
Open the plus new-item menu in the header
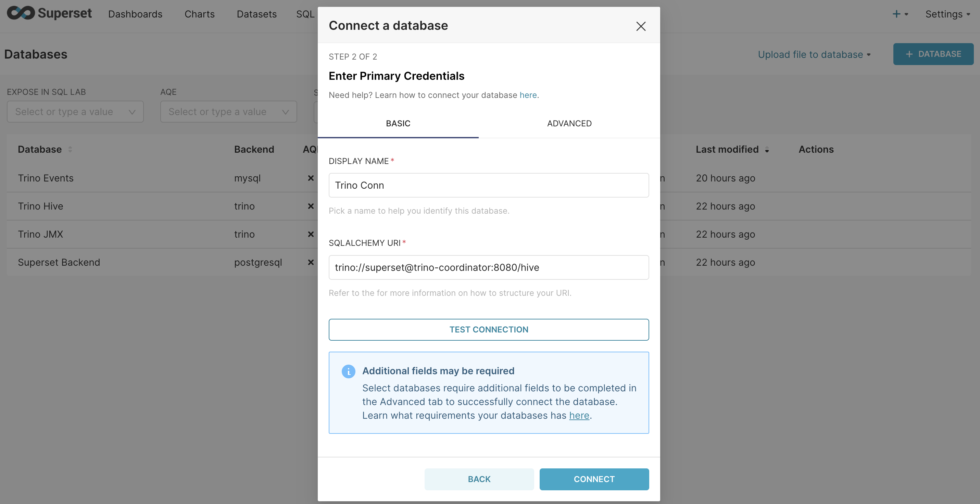[900, 14]
